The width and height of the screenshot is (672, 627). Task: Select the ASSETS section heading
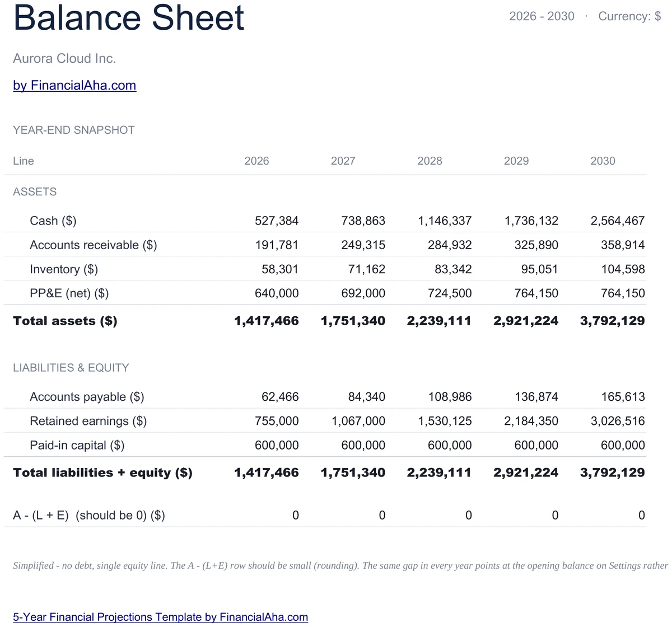coord(35,191)
